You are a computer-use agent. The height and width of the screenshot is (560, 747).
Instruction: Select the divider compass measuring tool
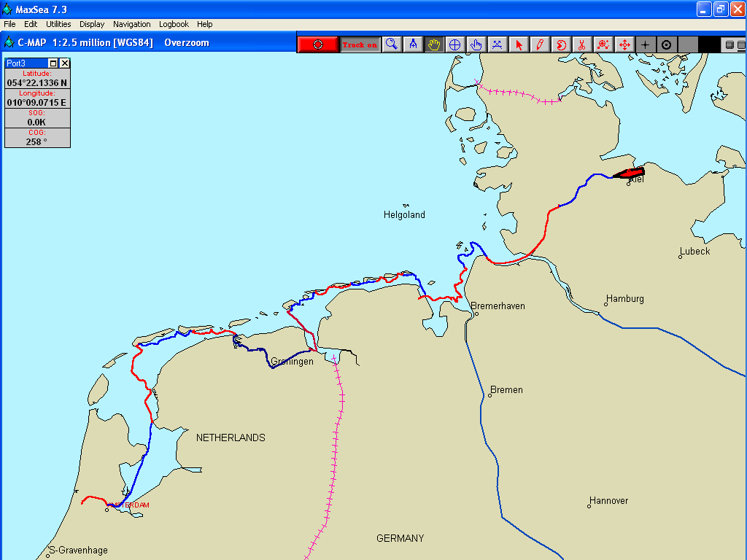click(x=413, y=44)
